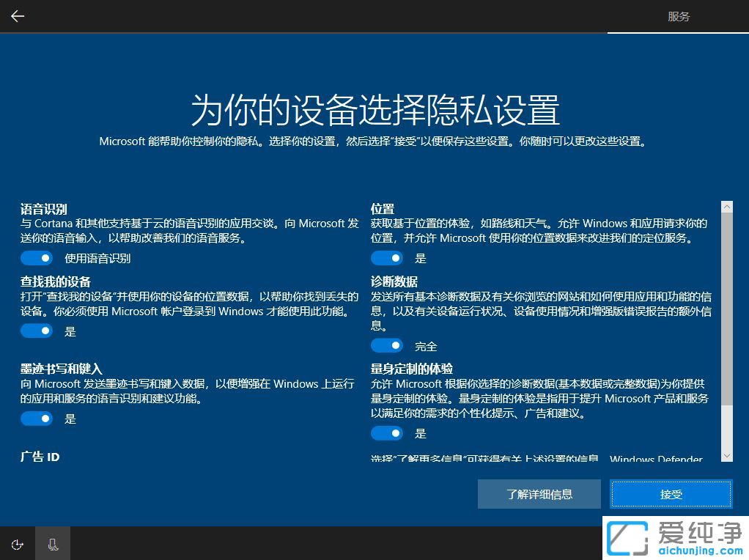The image size is (749, 560).
Task: Change 诊断数据 toggle from 完全
Action: [x=387, y=345]
